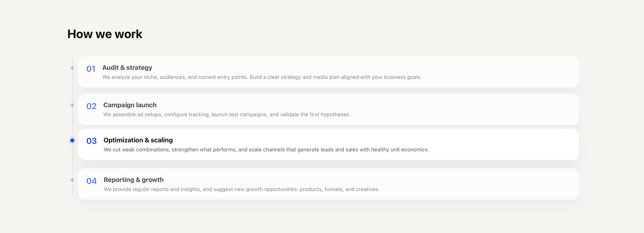Click the blue timeline dot for step 03
Image resolution: width=644 pixels, height=233 pixels.
pos(72,140)
